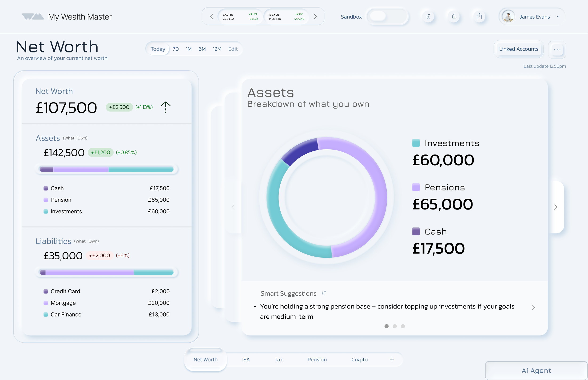588x380 pixels.
Task: Select the 12M time range option
Action: [217, 49]
